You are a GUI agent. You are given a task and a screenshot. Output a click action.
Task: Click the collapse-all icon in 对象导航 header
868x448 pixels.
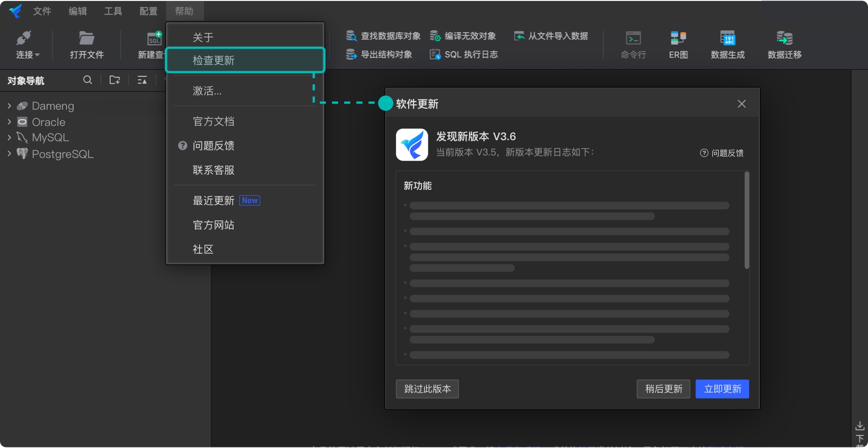click(x=142, y=80)
